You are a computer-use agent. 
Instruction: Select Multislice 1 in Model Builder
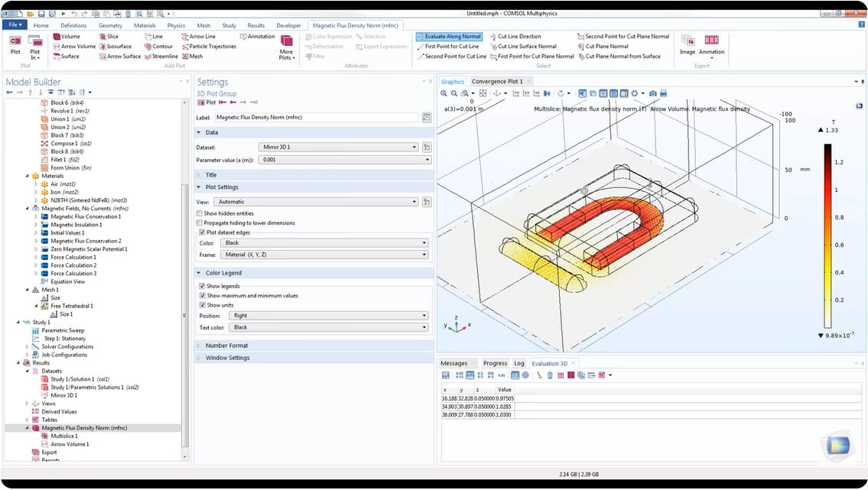(64, 436)
